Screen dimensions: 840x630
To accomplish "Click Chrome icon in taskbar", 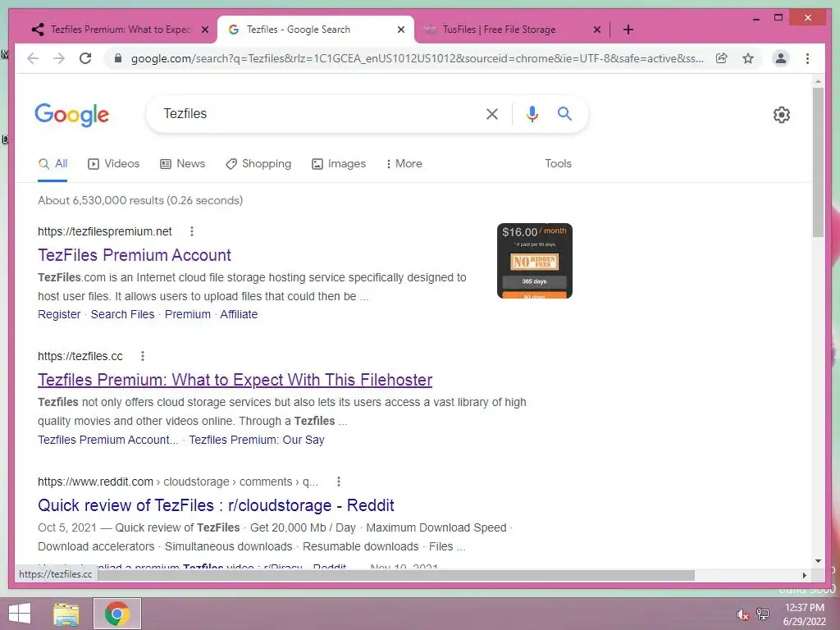I will (x=117, y=614).
